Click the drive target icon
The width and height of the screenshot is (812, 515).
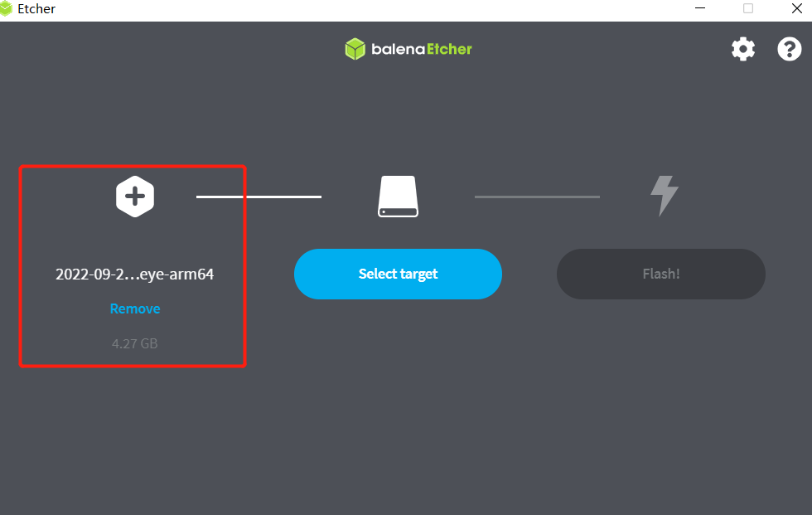[398, 197]
